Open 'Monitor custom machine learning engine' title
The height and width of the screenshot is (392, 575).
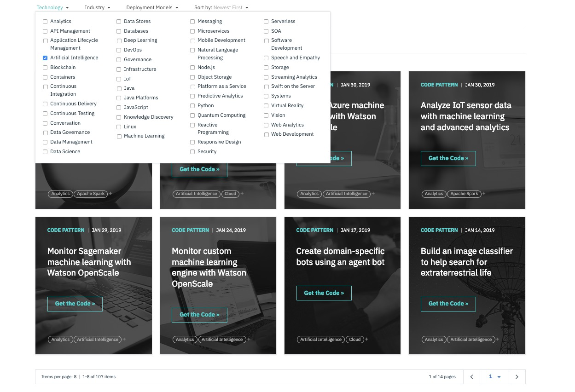(x=209, y=267)
